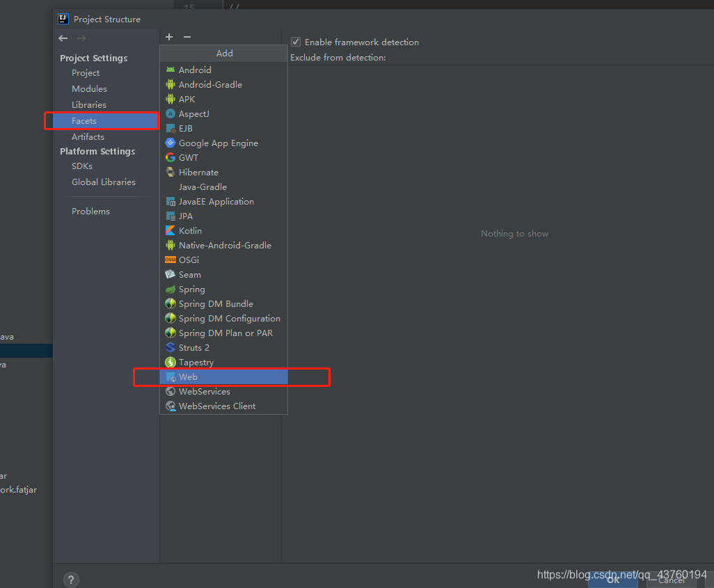Screen dimensions: 714x588
Task: Open the Modules settings page
Action: tap(89, 89)
